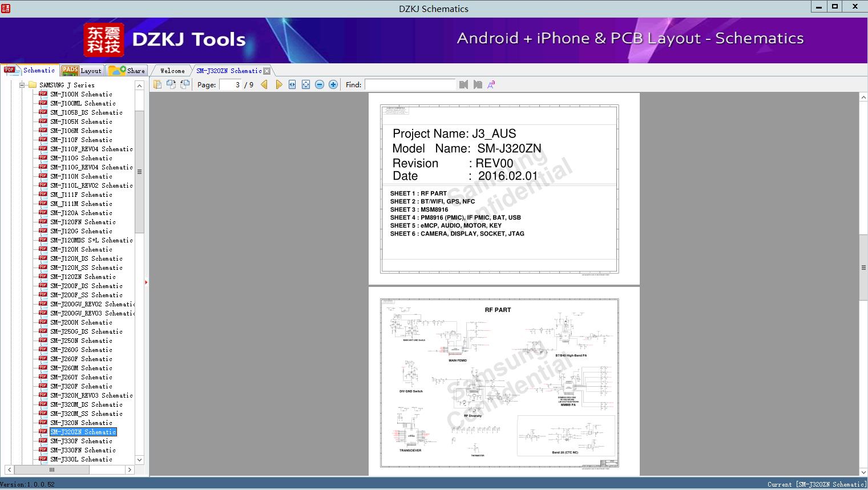The width and height of the screenshot is (868, 490).
Task: Open SM-J120MDS S+L Schematic
Action: pyautogui.click(x=91, y=240)
